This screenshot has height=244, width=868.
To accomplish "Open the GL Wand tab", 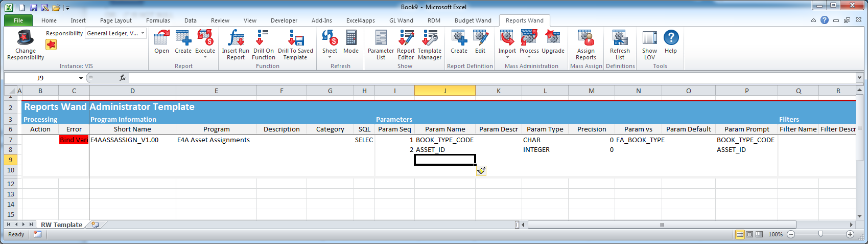I will [401, 20].
